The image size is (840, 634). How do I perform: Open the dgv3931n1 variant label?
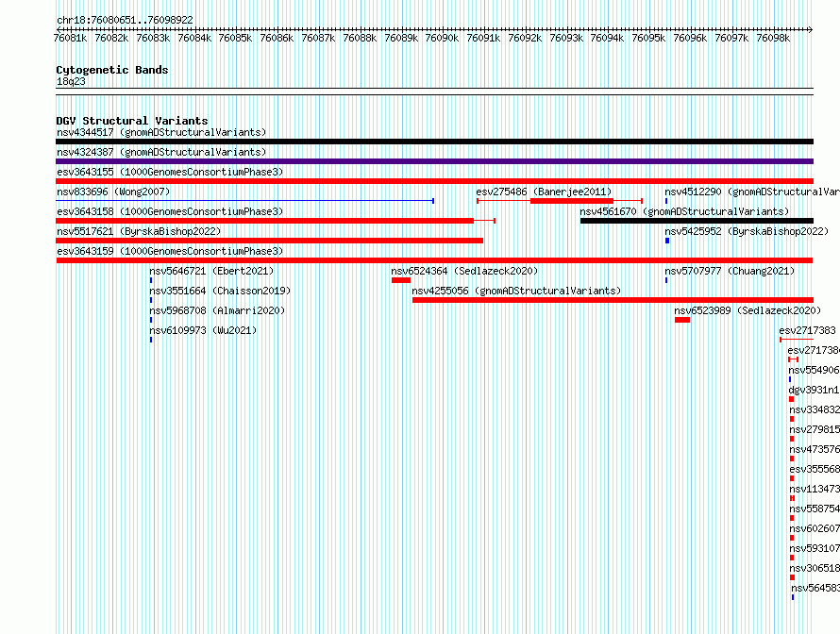pos(814,390)
